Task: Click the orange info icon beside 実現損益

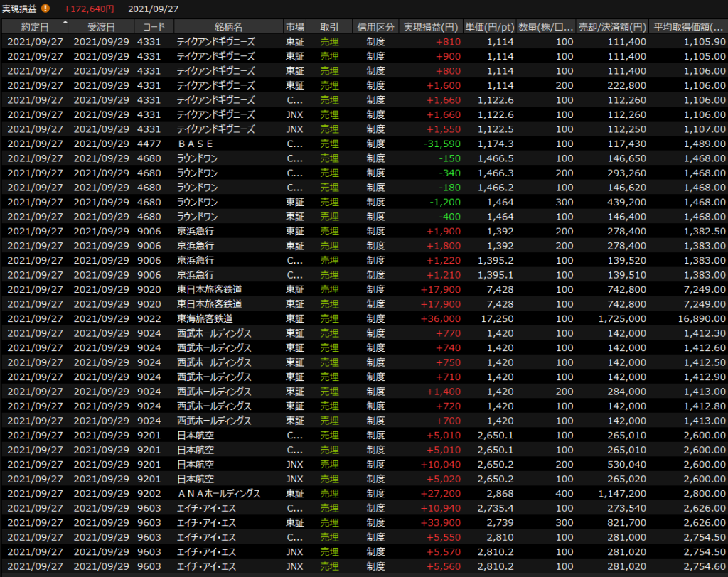Action: [45, 9]
